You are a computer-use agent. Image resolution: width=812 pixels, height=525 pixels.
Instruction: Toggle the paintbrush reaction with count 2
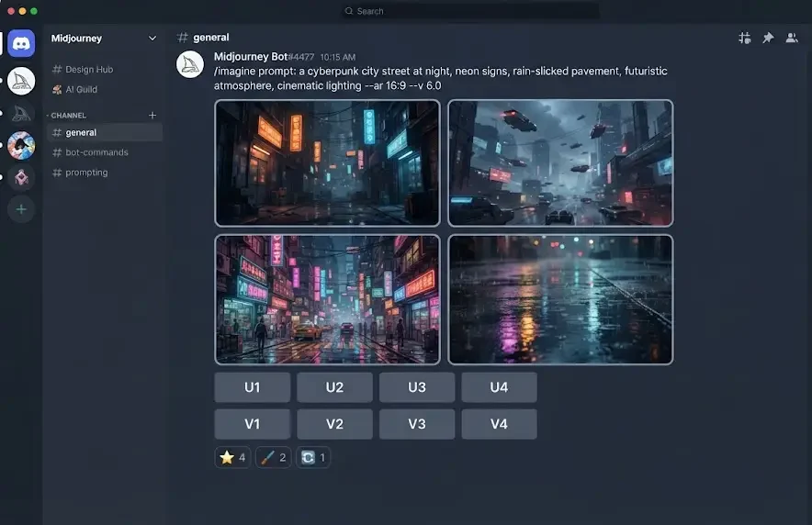coord(273,457)
